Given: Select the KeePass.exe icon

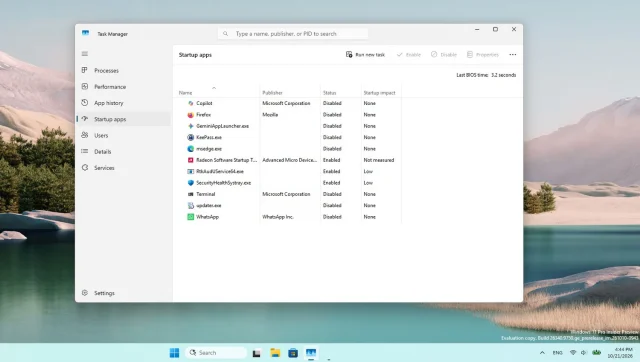Looking at the screenshot, I should (x=191, y=138).
